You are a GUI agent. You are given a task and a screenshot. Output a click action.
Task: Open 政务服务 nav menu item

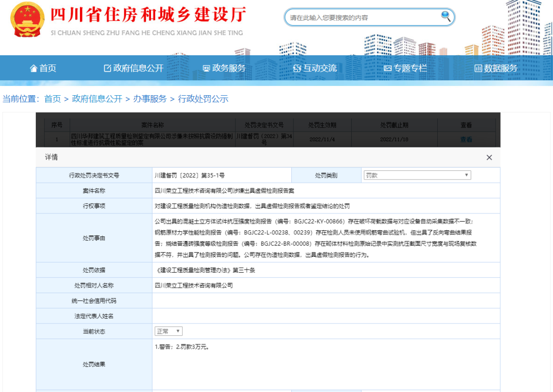click(224, 68)
